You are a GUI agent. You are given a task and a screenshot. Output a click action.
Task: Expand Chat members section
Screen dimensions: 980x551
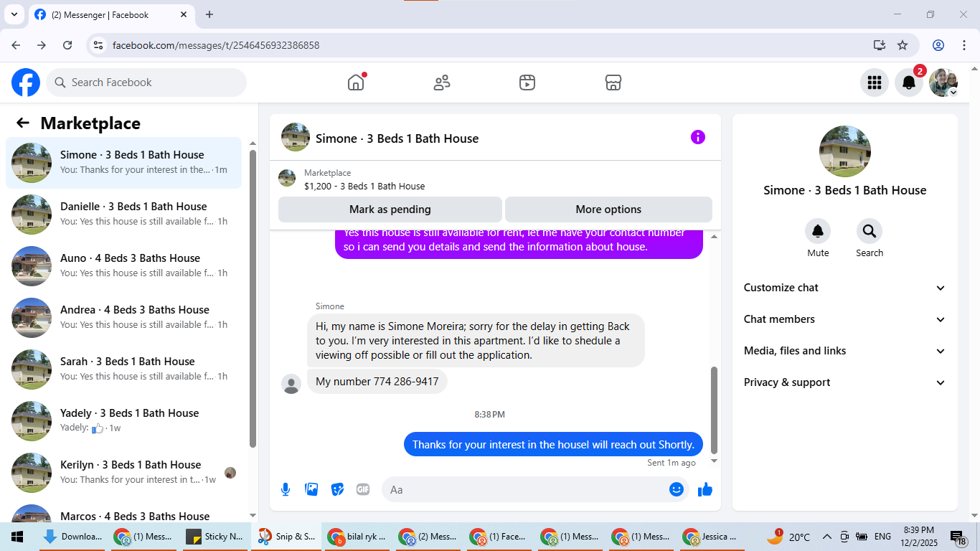845,319
